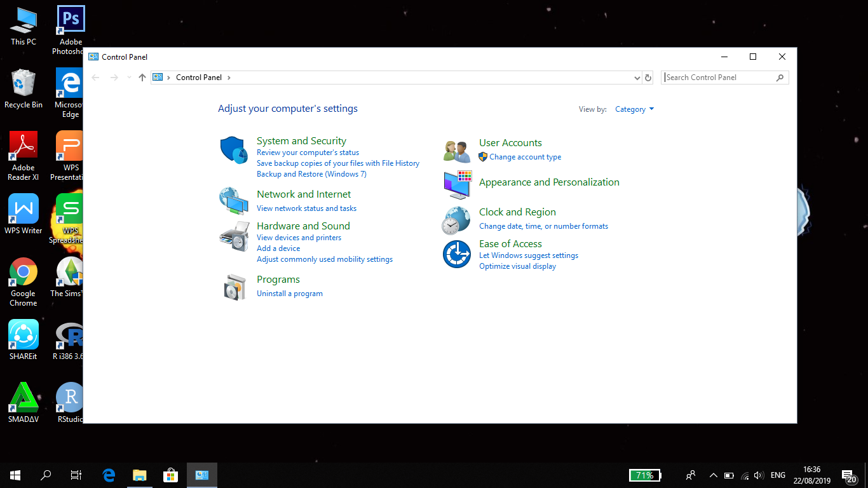Select the Change account type link

[x=525, y=157]
